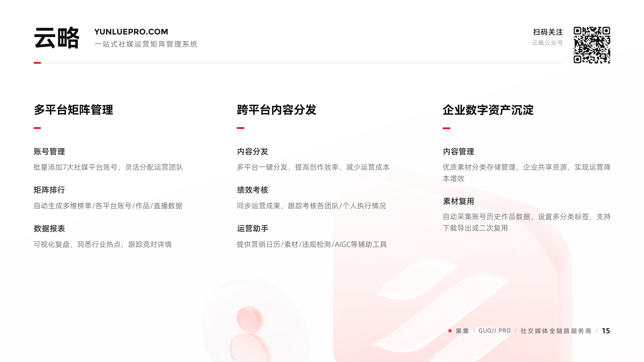Image resolution: width=644 pixels, height=362 pixels.
Task: Click the 矩阵排行 subheading
Action: (x=49, y=190)
